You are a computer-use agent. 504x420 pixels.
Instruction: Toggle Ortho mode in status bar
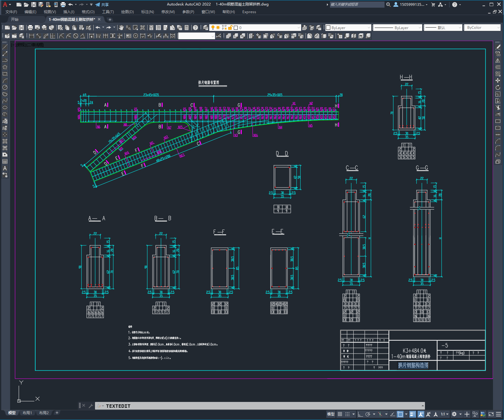coord(360,414)
